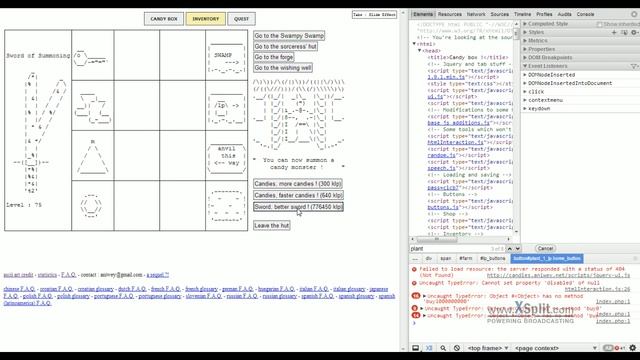Screen dimensions: 640x360
Task: Click the Event Listeners filter funnel icon
Action: click(x=634, y=66)
